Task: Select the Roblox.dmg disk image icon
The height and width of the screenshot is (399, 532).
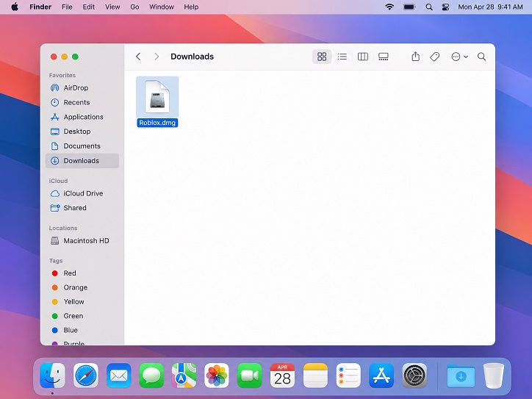Action: point(157,97)
